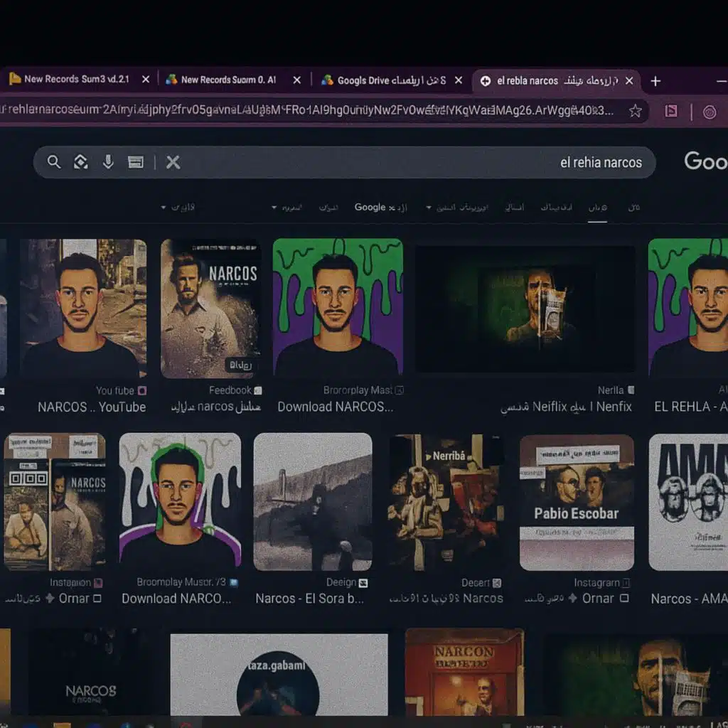
Task: Open the Narcos - El Sora result link
Action: (x=309, y=599)
